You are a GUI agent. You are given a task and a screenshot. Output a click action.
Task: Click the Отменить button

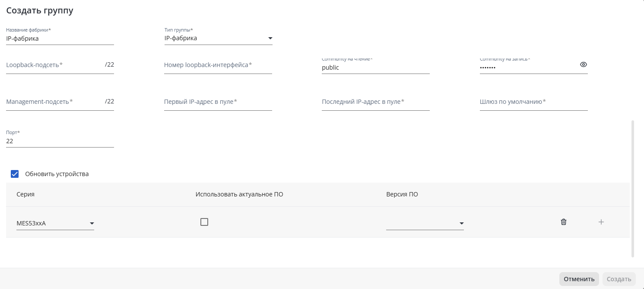click(579, 279)
